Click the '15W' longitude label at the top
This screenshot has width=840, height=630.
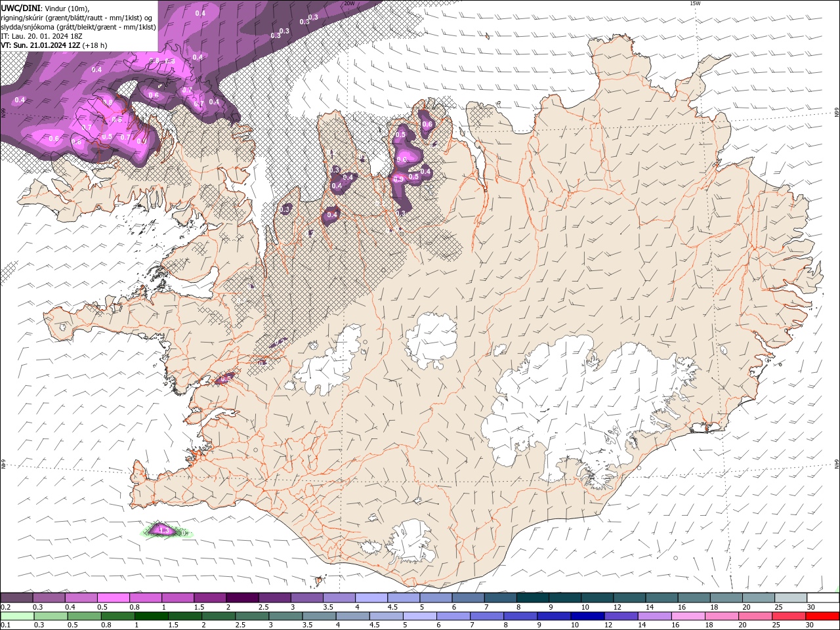tap(695, 3)
